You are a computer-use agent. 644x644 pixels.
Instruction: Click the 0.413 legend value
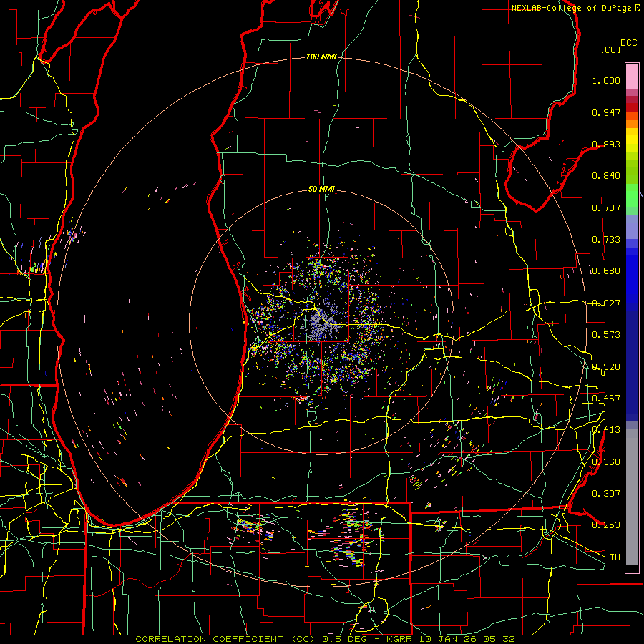click(606, 430)
